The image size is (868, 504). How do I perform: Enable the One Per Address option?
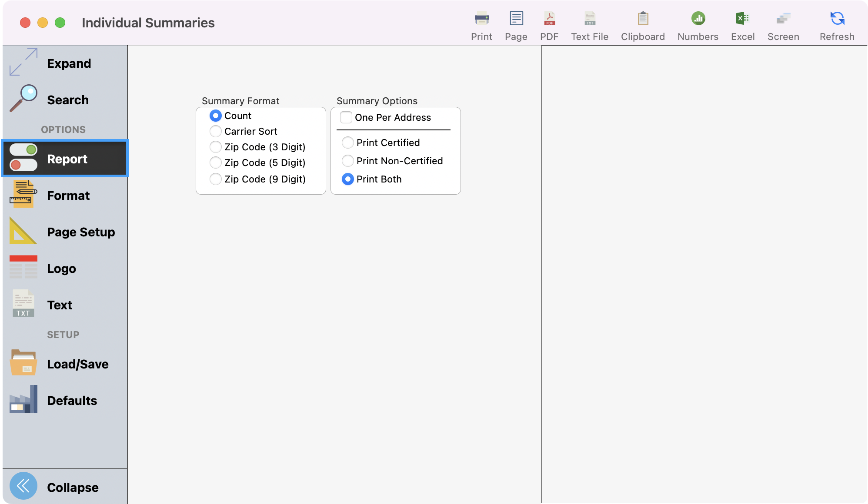pos(346,117)
